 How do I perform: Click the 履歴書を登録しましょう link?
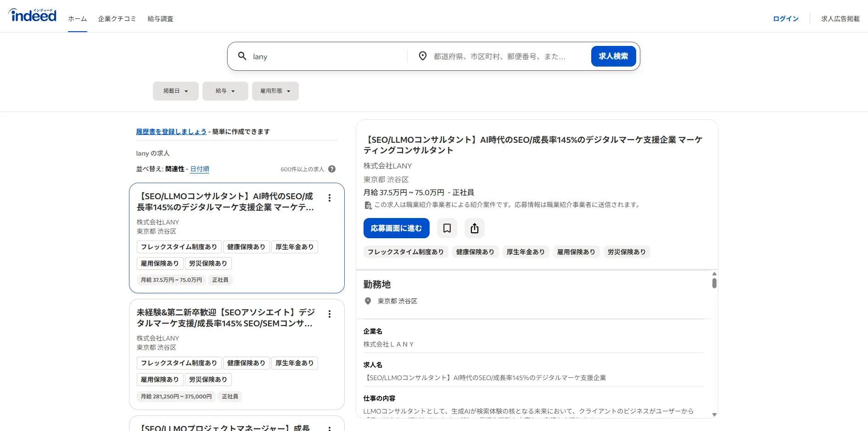[x=171, y=132]
